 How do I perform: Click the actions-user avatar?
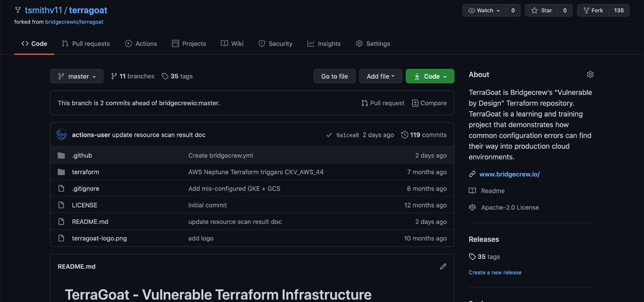coord(62,135)
